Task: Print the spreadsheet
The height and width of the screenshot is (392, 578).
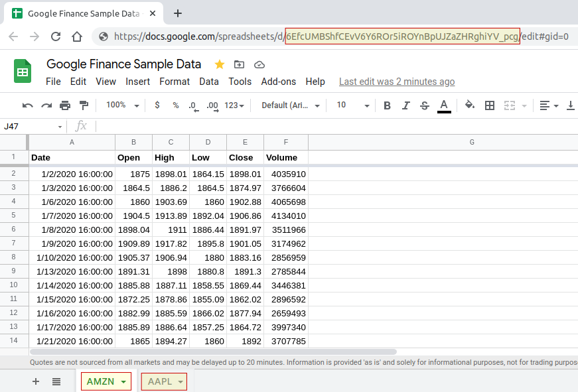Action: (x=65, y=105)
